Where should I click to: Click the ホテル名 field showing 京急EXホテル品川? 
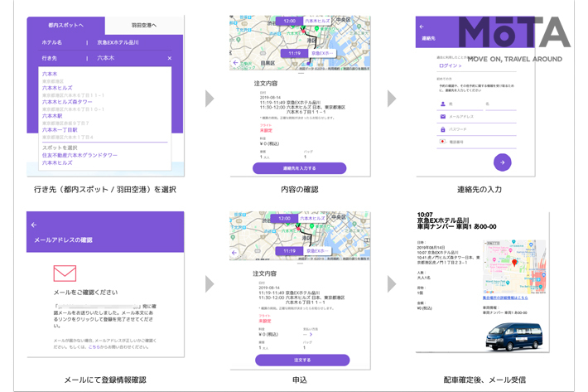tap(107, 42)
